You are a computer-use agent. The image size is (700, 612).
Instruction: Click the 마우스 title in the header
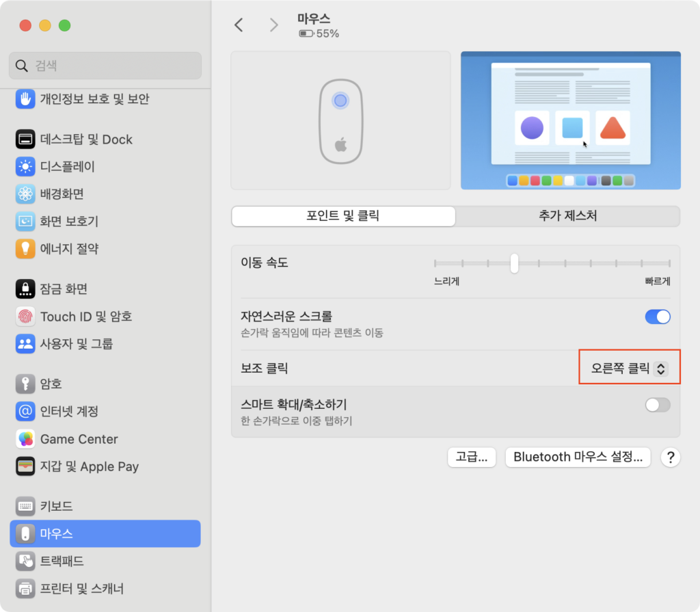(314, 18)
